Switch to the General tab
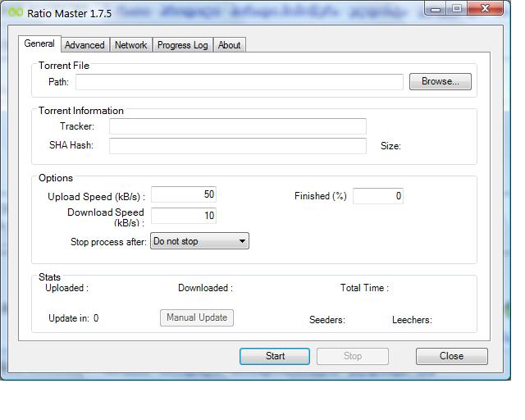 point(39,43)
